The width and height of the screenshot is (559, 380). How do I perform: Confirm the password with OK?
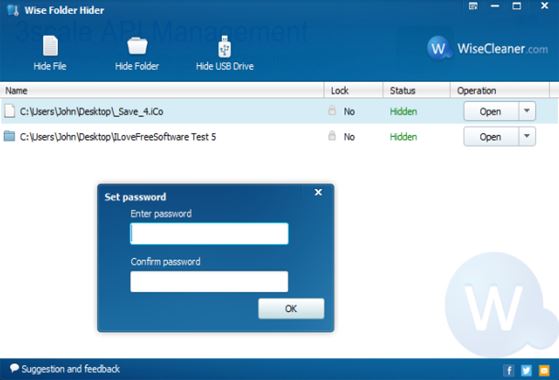click(x=291, y=309)
